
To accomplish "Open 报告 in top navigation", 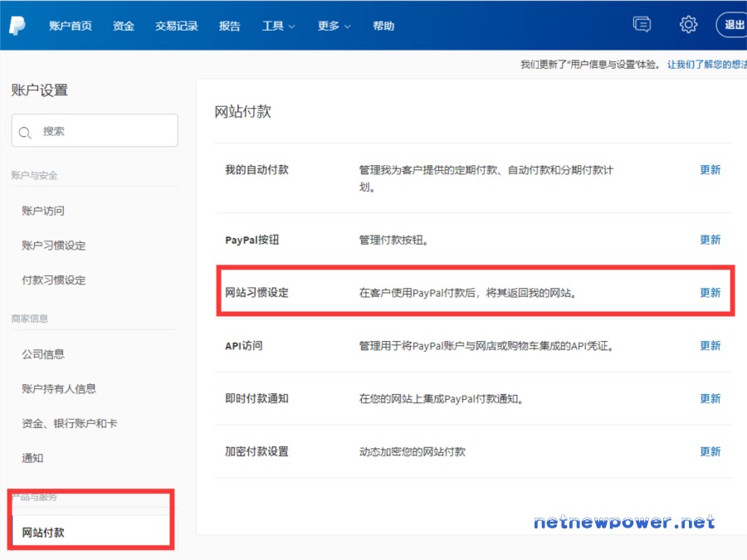I will click(x=229, y=26).
